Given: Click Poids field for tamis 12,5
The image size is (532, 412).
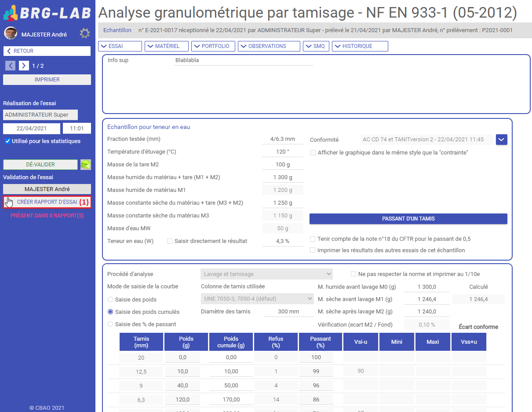Looking at the screenshot, I should [x=182, y=372].
